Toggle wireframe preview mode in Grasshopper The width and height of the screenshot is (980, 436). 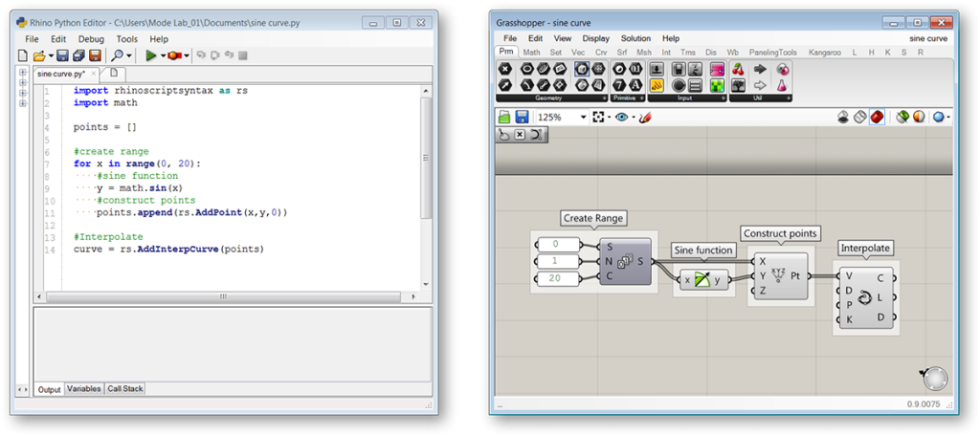click(x=859, y=117)
